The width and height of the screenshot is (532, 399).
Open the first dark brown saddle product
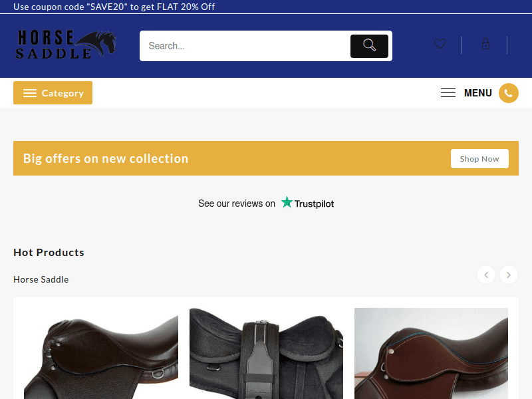[x=101, y=354]
